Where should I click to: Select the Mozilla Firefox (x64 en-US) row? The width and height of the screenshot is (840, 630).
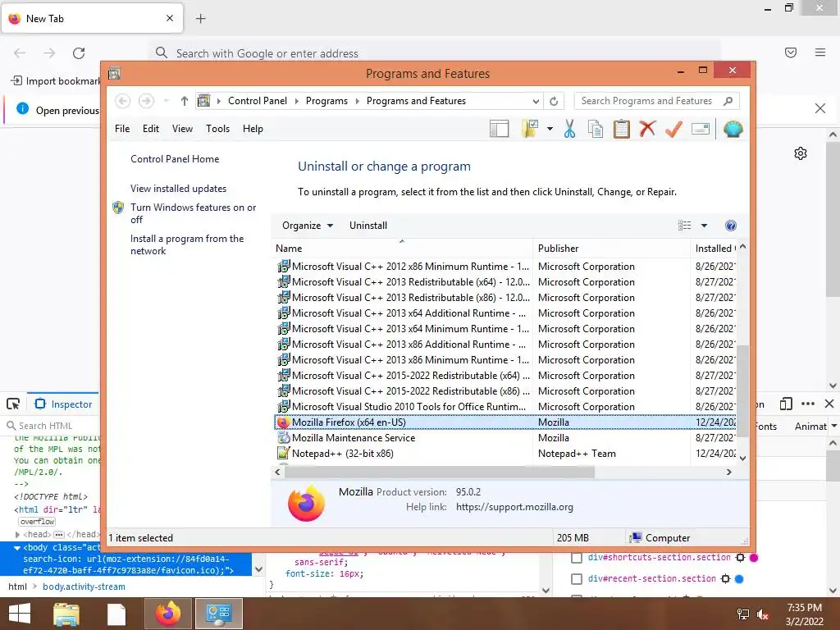(x=504, y=422)
